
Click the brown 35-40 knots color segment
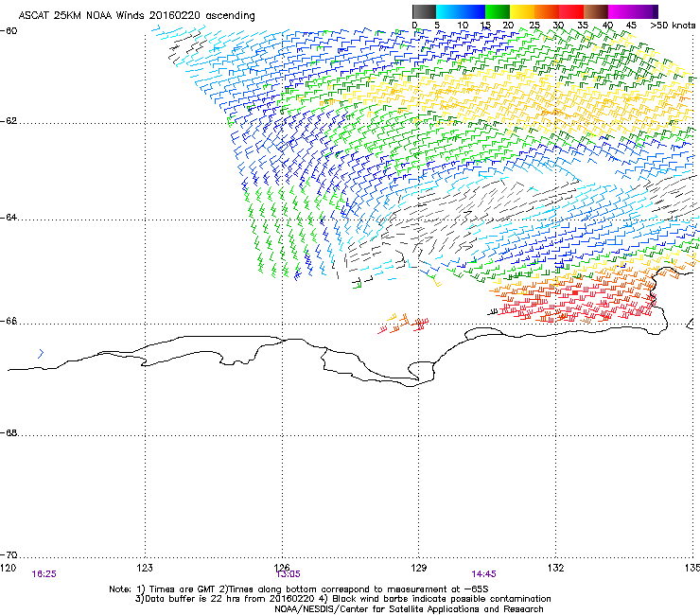[596, 11]
